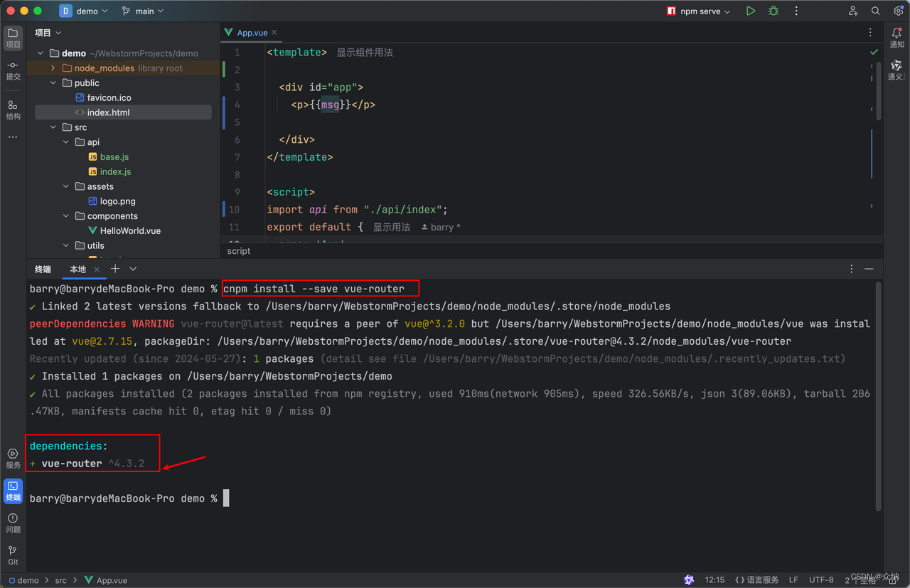Viewport: 910px width, 588px height.
Task: Open the IDE settings gear icon
Action: point(898,11)
